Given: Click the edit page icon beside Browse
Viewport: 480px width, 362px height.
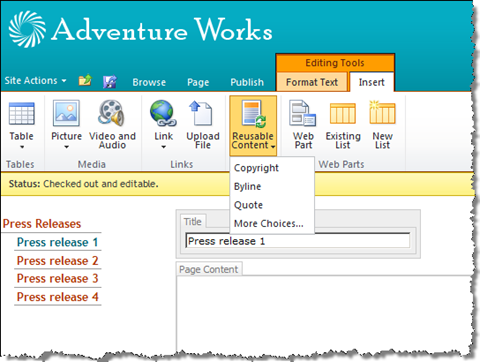Looking at the screenshot, I should pos(110,82).
